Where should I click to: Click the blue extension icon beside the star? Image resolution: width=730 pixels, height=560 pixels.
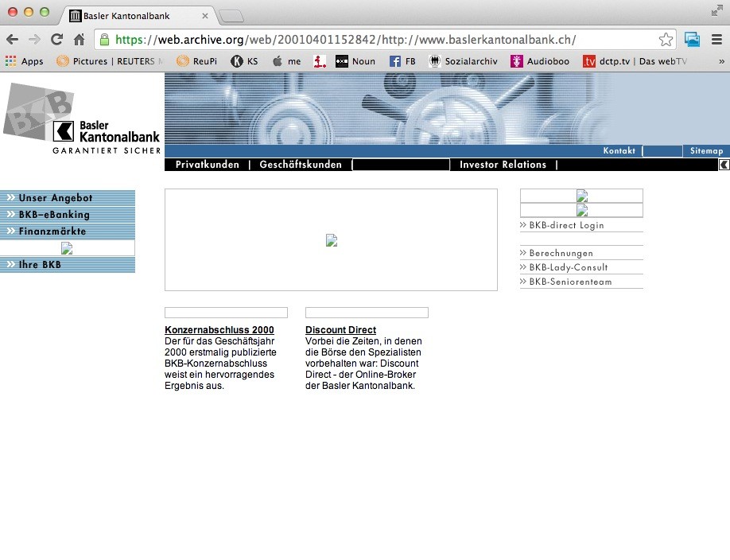pos(693,40)
